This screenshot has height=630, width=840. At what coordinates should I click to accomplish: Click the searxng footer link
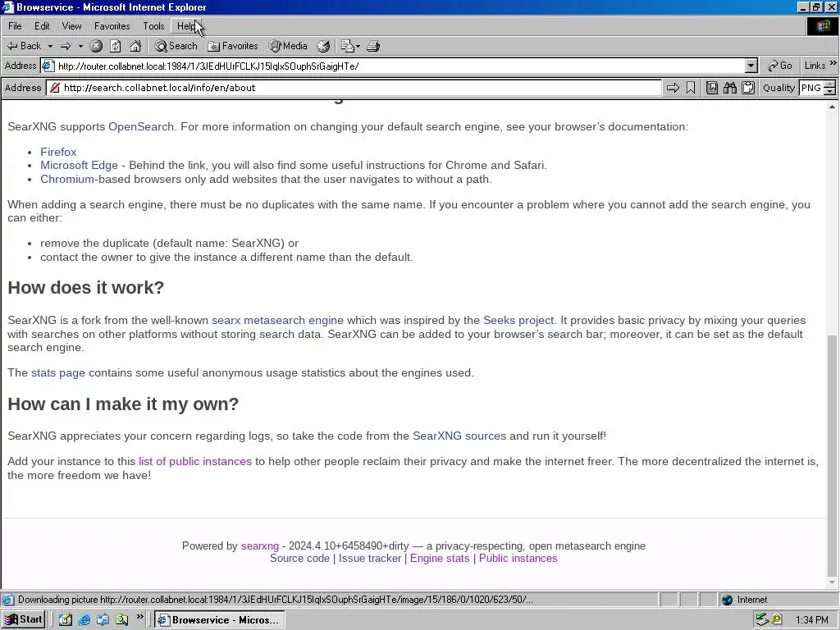[260, 546]
